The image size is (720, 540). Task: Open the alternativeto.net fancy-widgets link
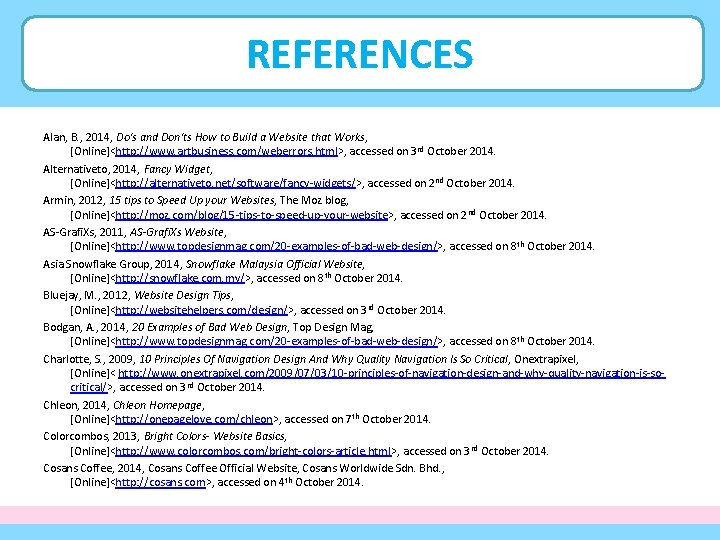coord(236,183)
